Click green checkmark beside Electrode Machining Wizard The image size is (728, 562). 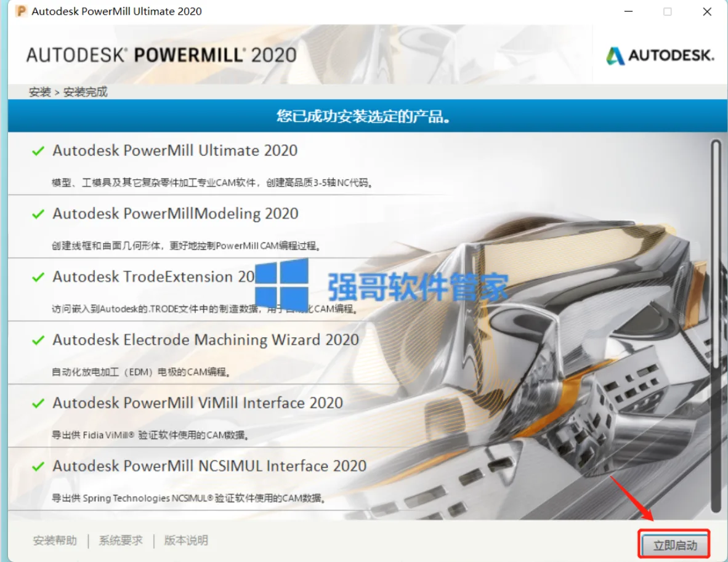(x=38, y=340)
